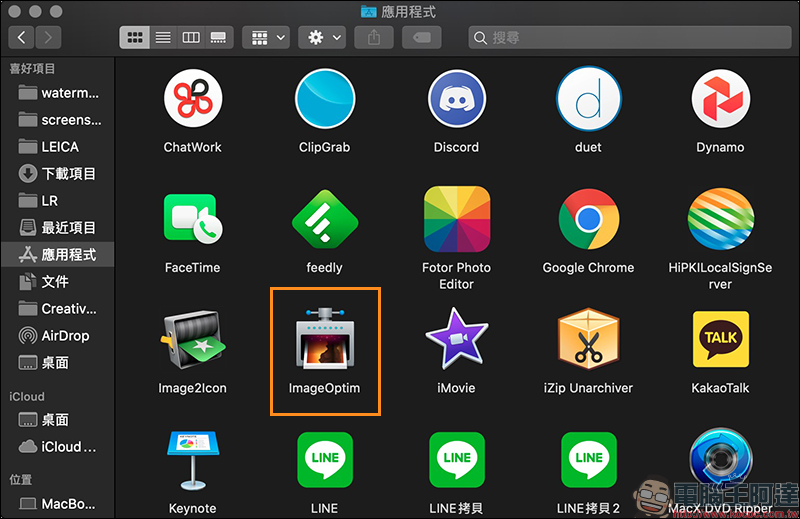Launch the Discord app icon

[x=456, y=99]
